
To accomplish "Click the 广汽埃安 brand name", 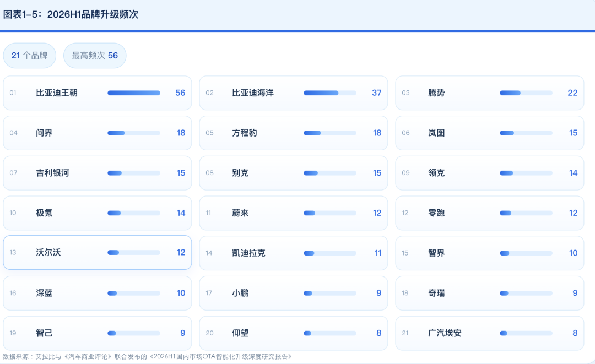I will [445, 333].
